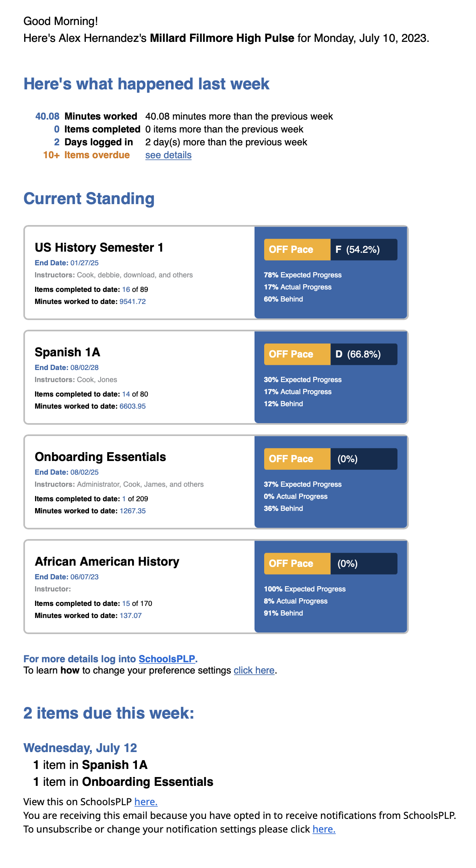Click the Spanish 1A course card title
Image resolution: width=476 pixels, height=868 pixels.
(x=67, y=352)
